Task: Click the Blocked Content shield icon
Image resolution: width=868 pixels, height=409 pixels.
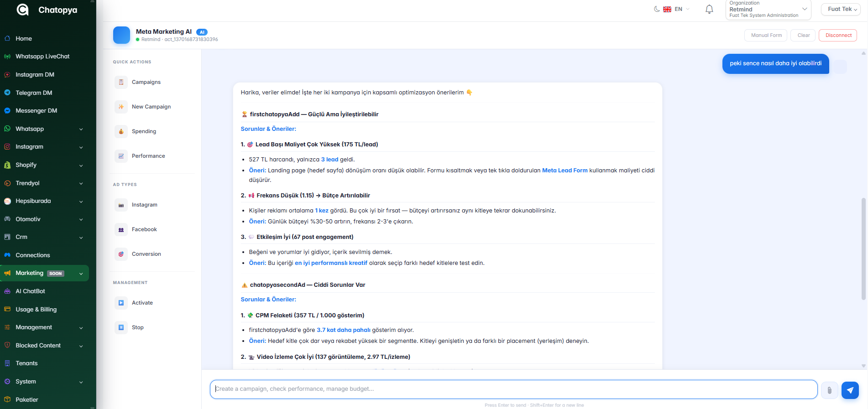Action: (7, 346)
